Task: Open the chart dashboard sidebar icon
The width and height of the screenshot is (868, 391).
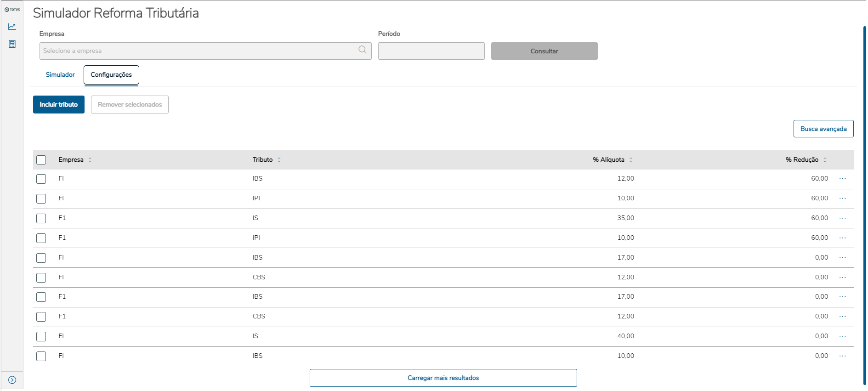Action: coord(12,27)
